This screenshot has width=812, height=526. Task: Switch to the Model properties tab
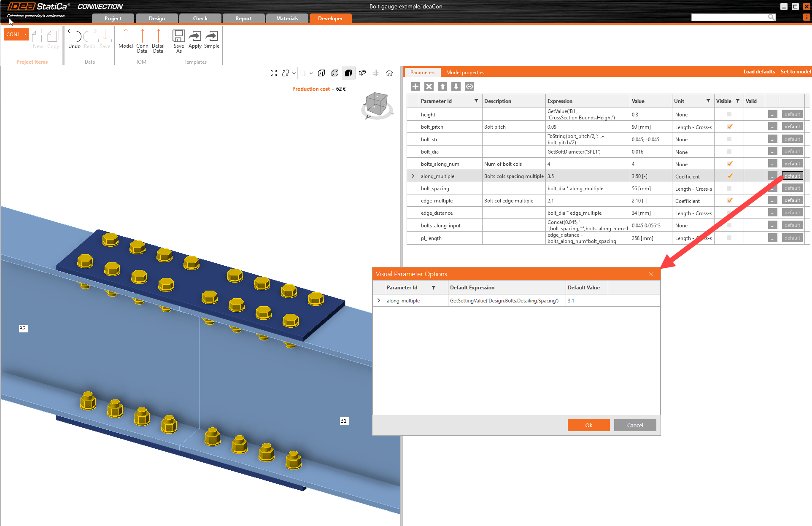[465, 72]
